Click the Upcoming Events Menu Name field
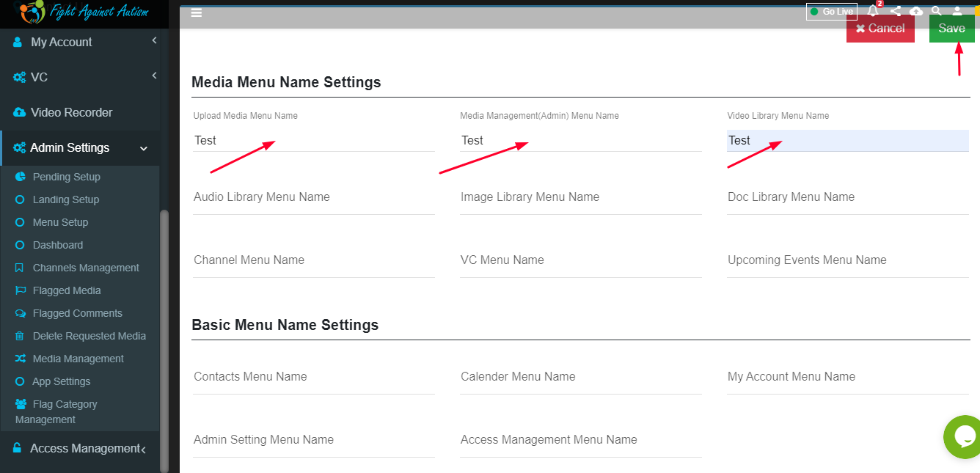 click(848, 260)
